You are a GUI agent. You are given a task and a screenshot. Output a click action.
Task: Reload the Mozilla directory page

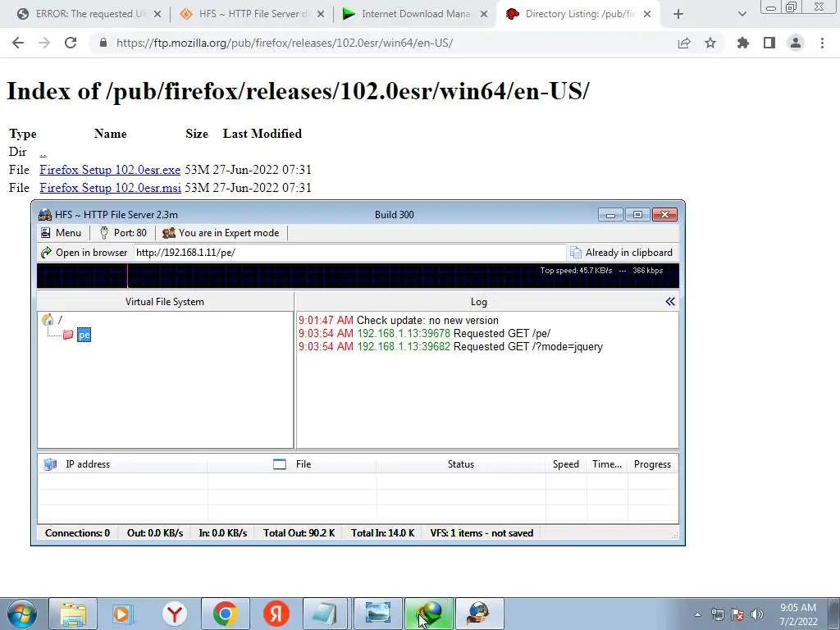(x=71, y=43)
